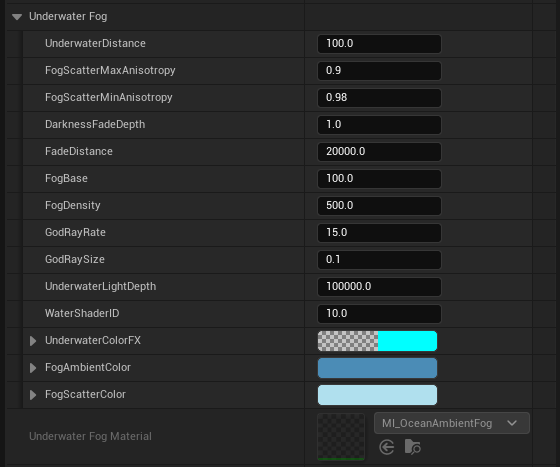Select the FogDensity label
This screenshot has height=467, width=560.
click(x=72, y=206)
